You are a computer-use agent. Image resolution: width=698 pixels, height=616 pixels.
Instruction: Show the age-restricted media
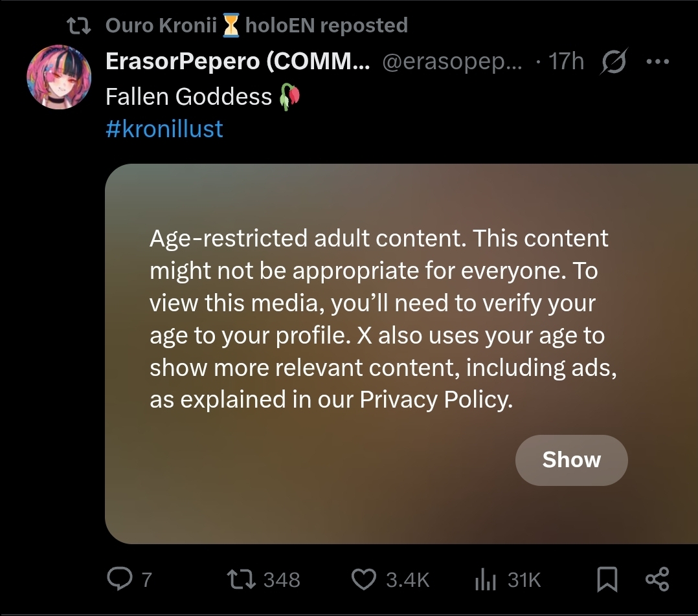[572, 460]
